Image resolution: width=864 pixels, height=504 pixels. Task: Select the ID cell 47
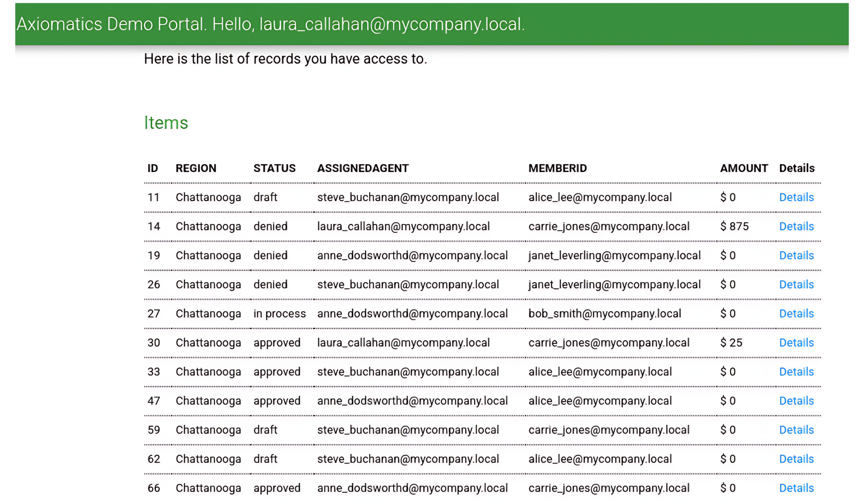[154, 401]
